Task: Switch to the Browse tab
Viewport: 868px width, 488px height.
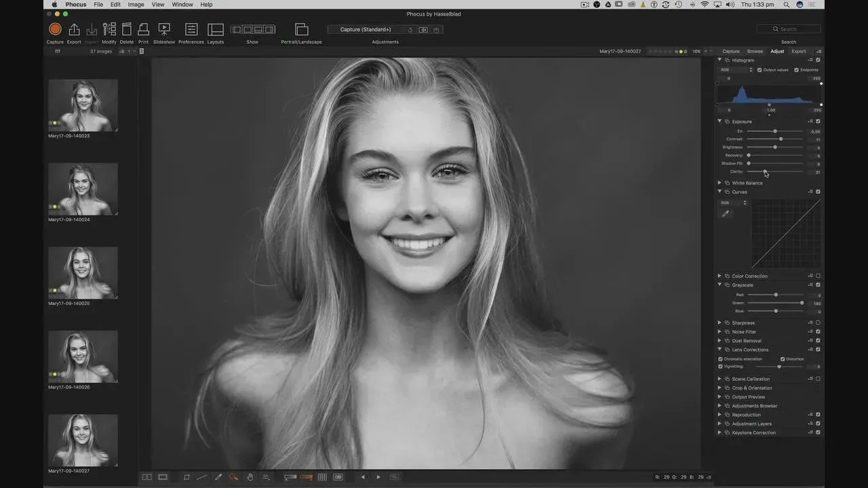Action: (755, 52)
